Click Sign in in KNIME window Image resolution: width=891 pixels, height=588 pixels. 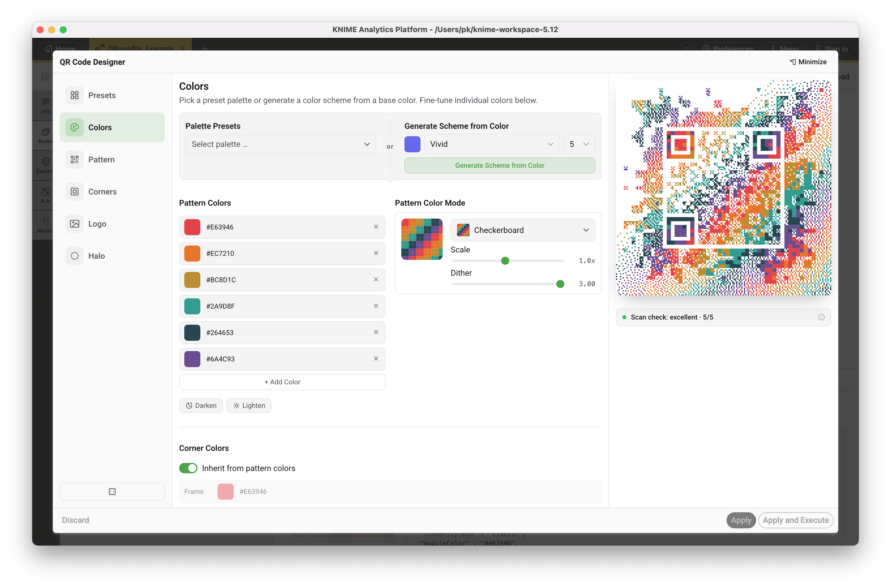tap(830, 48)
